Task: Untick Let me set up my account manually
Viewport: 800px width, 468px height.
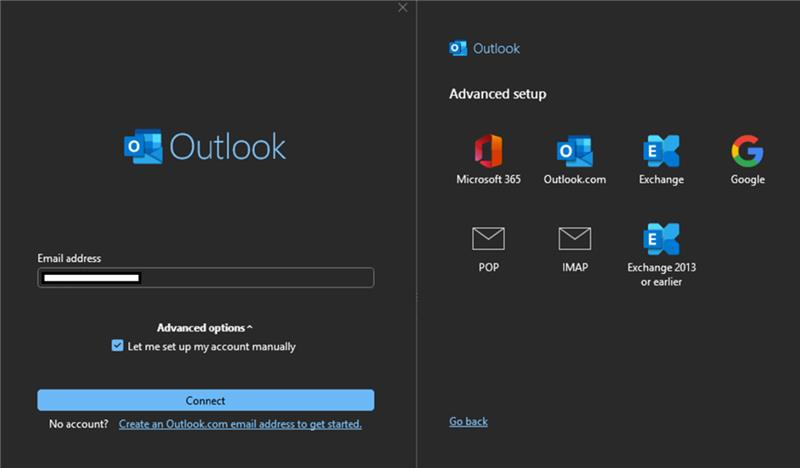Action: [117, 346]
